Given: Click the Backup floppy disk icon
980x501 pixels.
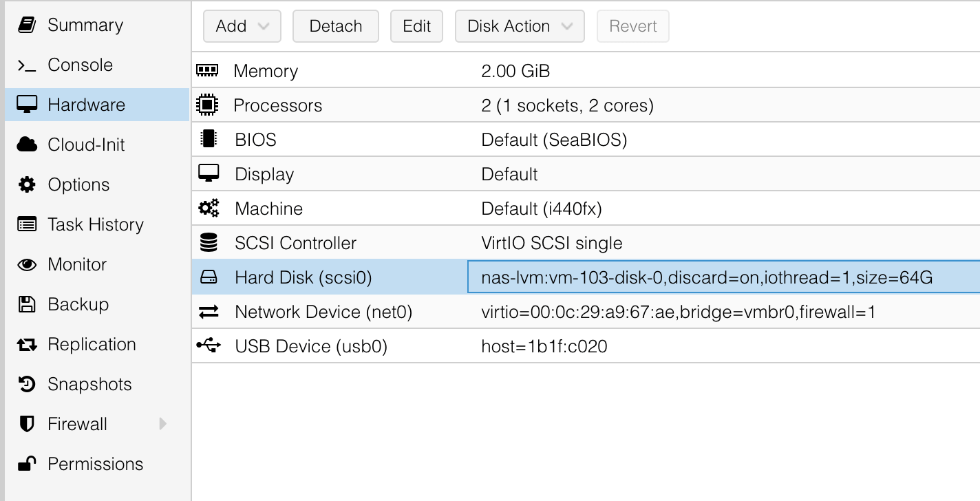Looking at the screenshot, I should [x=27, y=305].
